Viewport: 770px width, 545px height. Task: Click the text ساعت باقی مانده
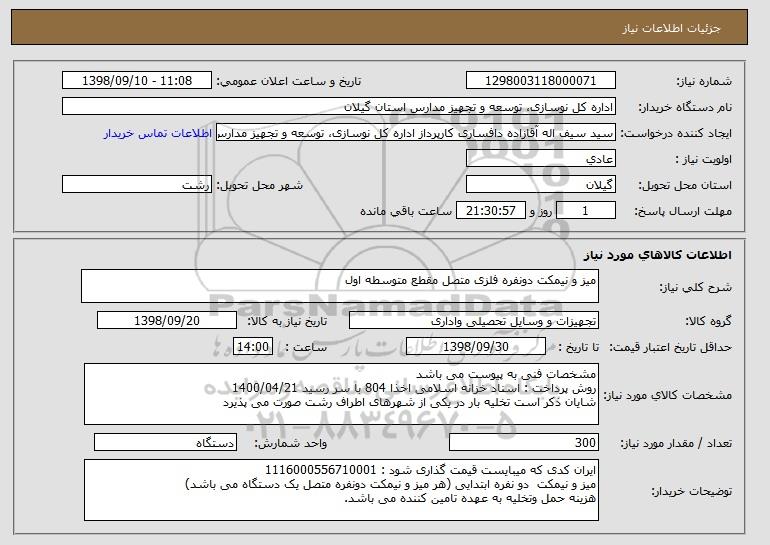[406, 212]
